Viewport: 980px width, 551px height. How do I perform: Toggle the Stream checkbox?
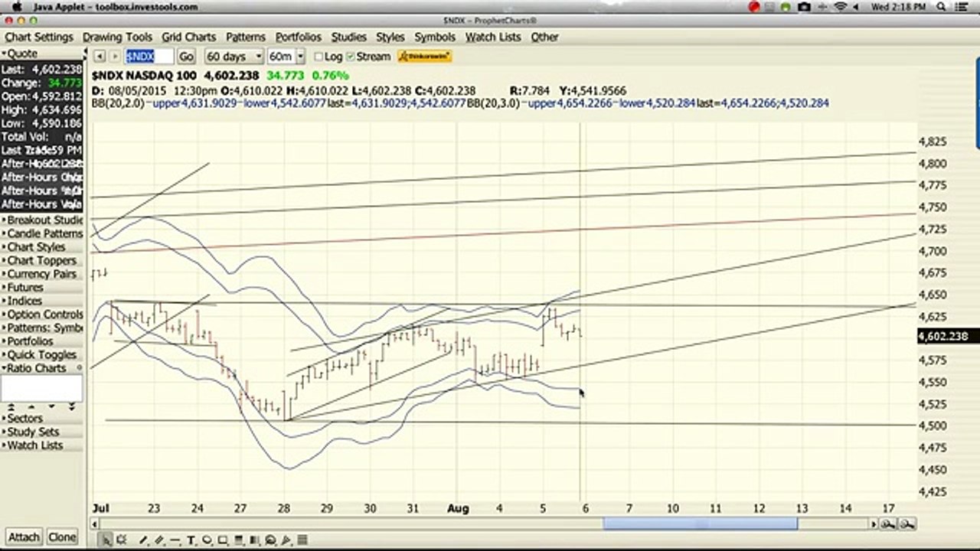tap(351, 57)
